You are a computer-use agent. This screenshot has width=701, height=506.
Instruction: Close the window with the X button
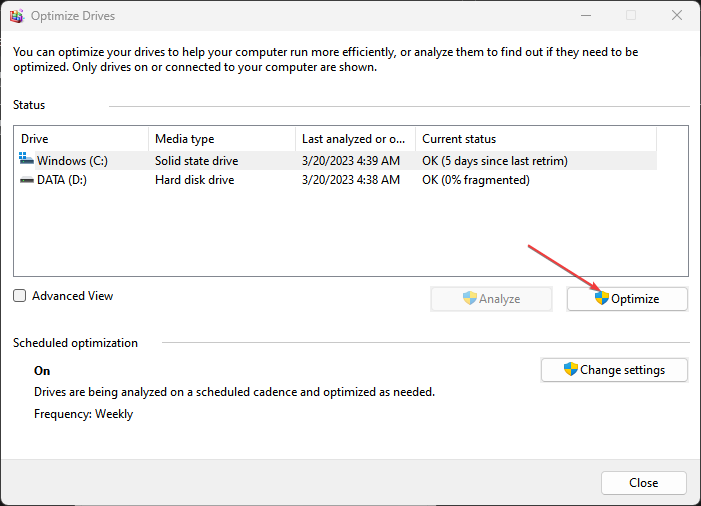click(677, 16)
